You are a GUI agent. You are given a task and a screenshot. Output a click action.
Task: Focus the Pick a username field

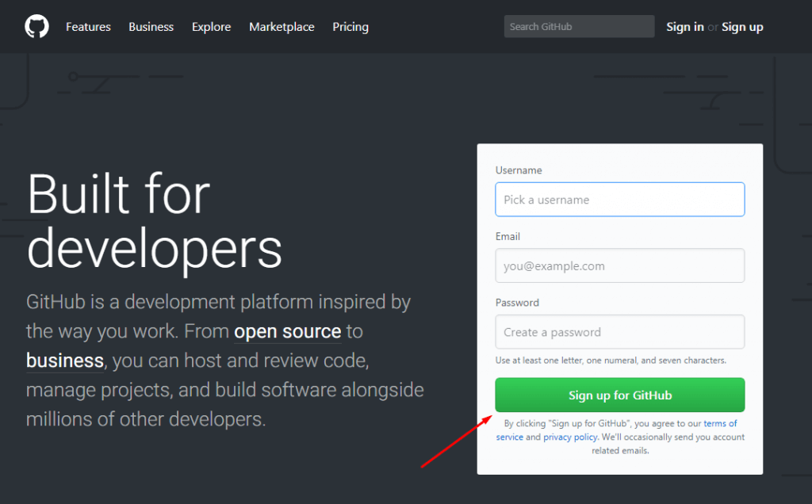pos(619,199)
